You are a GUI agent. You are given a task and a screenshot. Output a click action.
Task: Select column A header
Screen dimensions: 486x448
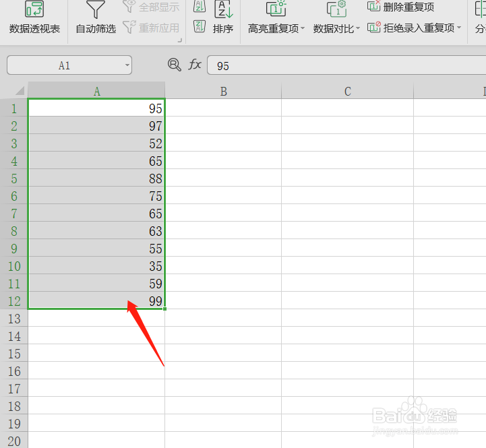[96, 92]
